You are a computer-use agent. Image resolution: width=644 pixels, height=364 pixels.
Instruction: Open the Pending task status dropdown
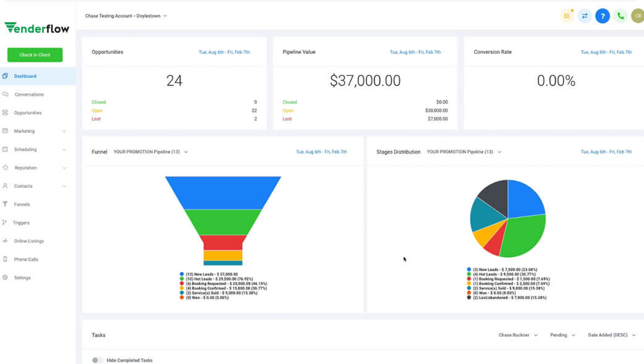tap(562, 335)
